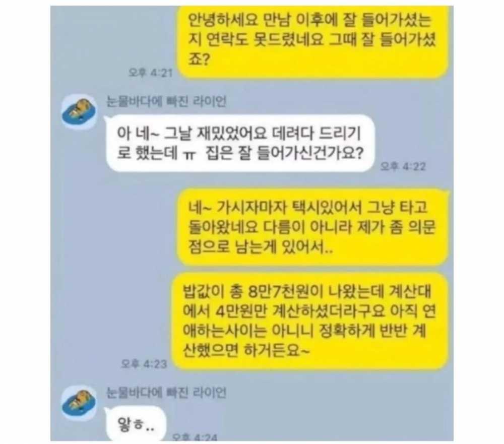Click 정확하게 반반 text in the bill message
The width and height of the screenshot is (504, 444).
[361, 330]
